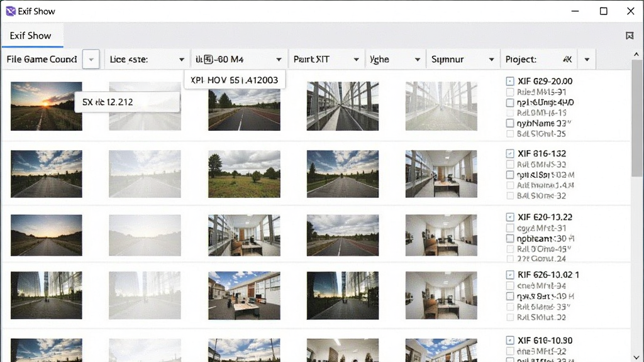This screenshot has height=362, width=644.
Task: Enable the npbteam:30 checkbox
Action: [x=509, y=238]
